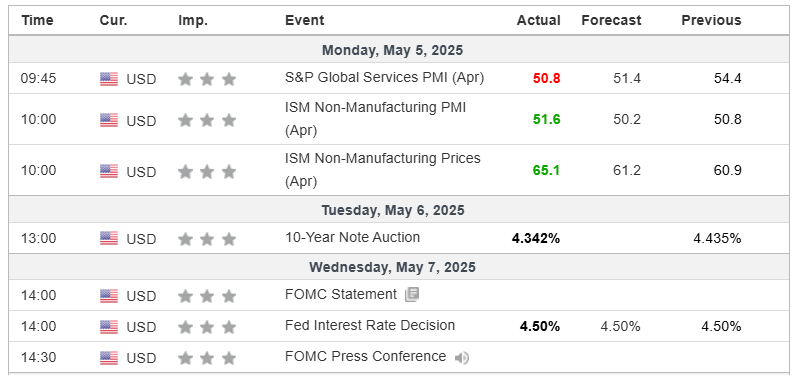This screenshot has width=793, height=375.
Task: Select the Actual column header
Action: [539, 20]
